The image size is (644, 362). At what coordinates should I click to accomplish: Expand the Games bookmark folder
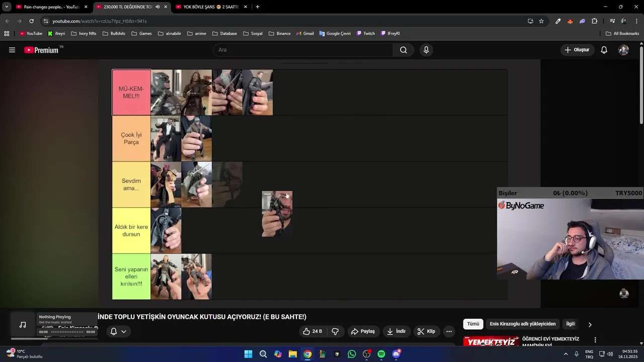[x=141, y=34]
